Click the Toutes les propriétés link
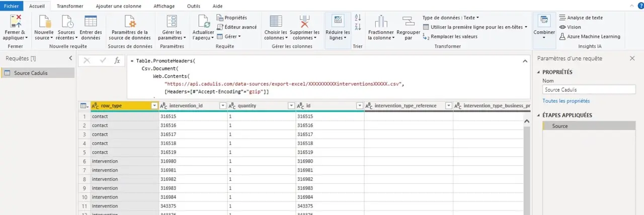Viewport: 644px width, 215px height. pyautogui.click(x=566, y=101)
